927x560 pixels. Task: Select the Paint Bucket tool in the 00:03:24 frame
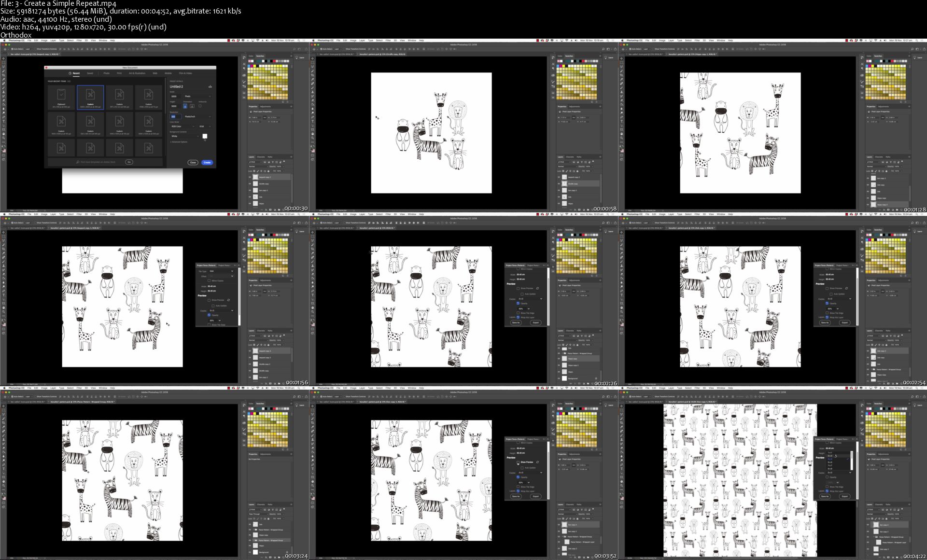3,452
